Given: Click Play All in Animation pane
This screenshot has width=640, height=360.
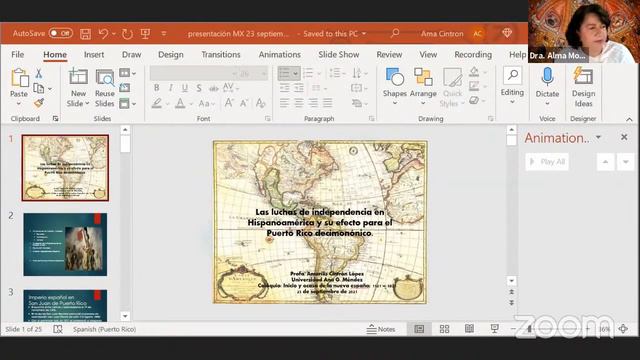Looking at the screenshot, I should [x=547, y=162].
